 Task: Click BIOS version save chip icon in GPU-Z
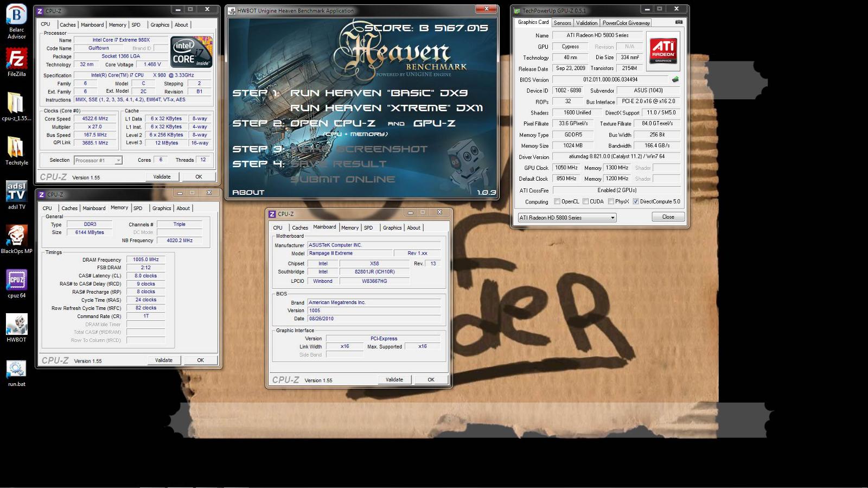(675, 79)
